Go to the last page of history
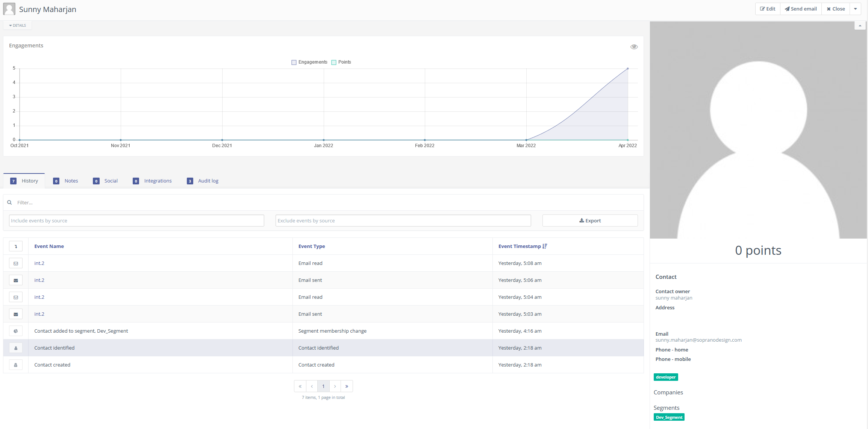The image size is (868, 429). [x=347, y=386]
